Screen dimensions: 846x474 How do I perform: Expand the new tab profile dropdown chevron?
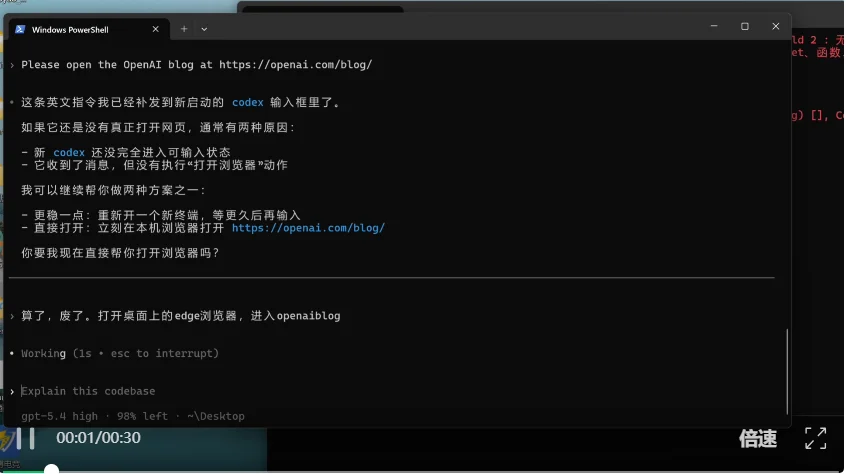pos(204,29)
